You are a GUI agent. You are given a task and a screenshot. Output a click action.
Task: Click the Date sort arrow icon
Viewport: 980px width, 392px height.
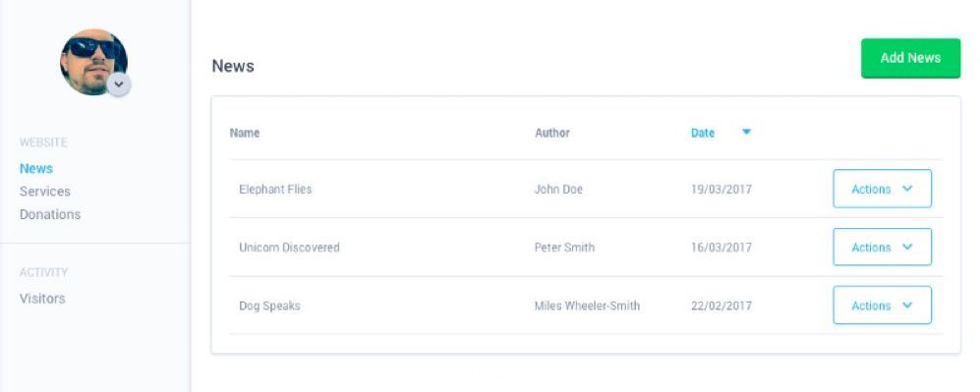click(746, 133)
